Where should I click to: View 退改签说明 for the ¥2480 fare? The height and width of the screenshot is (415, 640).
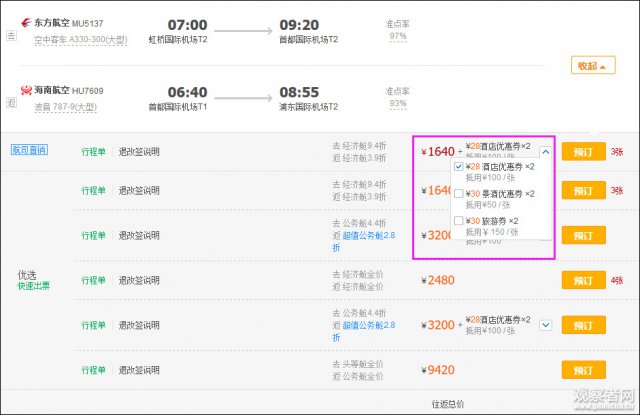(139, 280)
